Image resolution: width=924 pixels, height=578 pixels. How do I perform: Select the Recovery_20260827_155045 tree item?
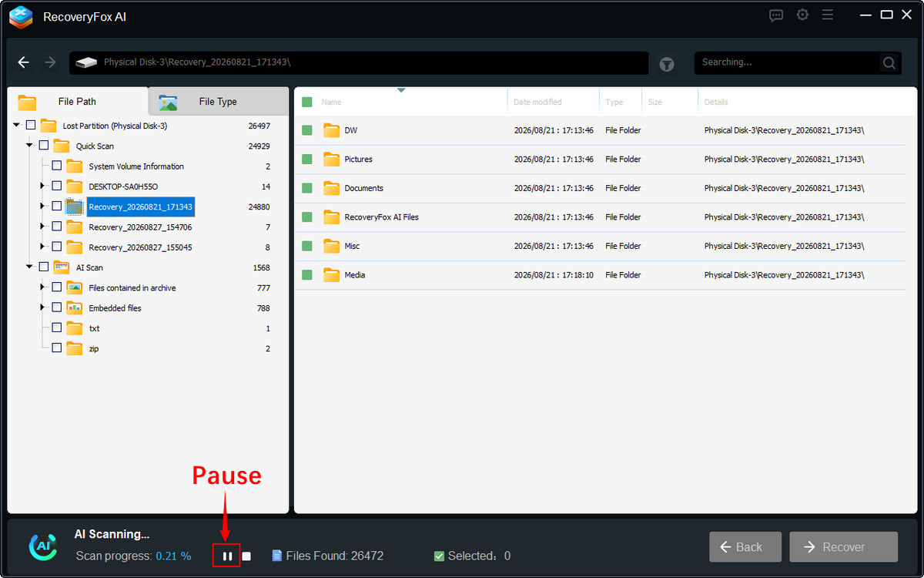click(x=140, y=247)
